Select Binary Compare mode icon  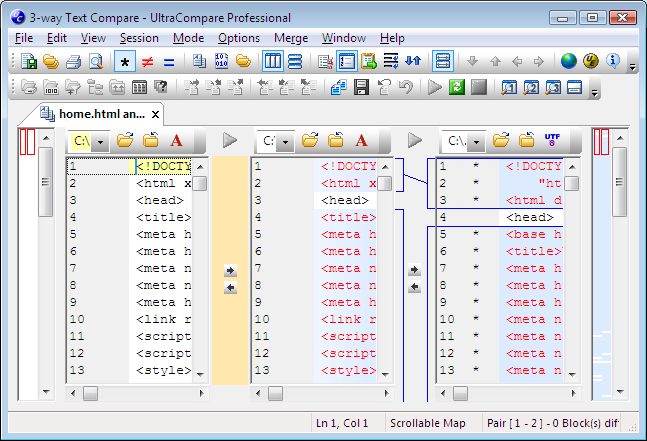tap(222, 61)
